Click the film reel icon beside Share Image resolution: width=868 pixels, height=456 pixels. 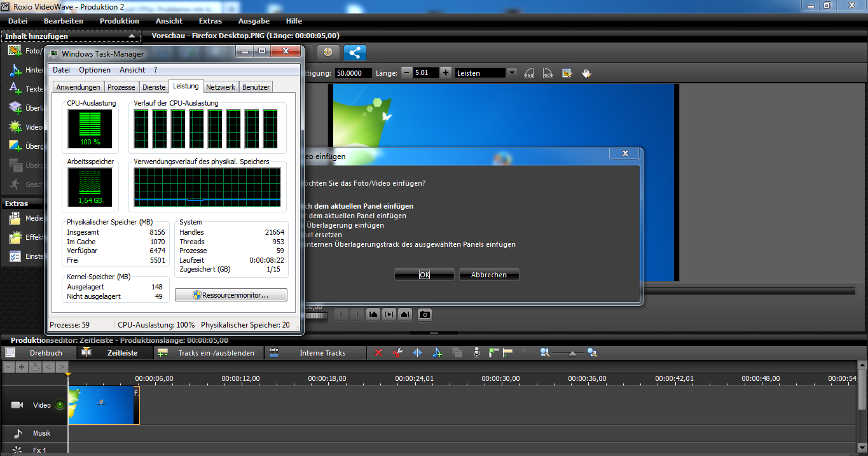(327, 53)
